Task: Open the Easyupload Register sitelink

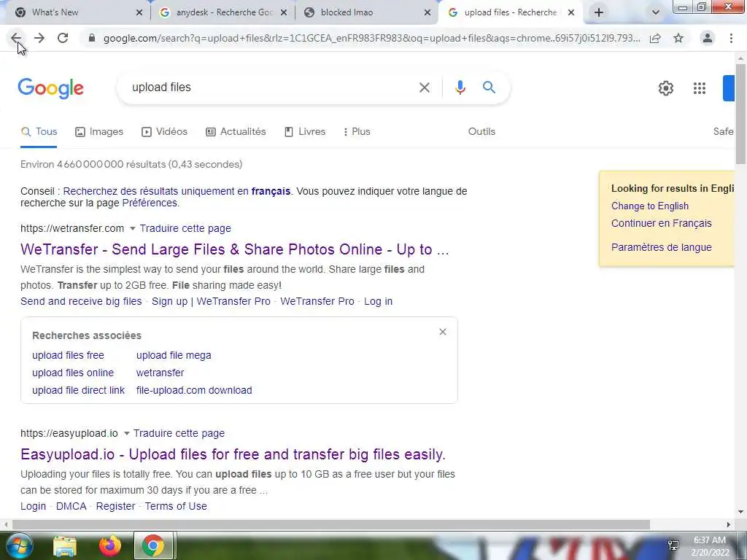Action: [x=116, y=506]
